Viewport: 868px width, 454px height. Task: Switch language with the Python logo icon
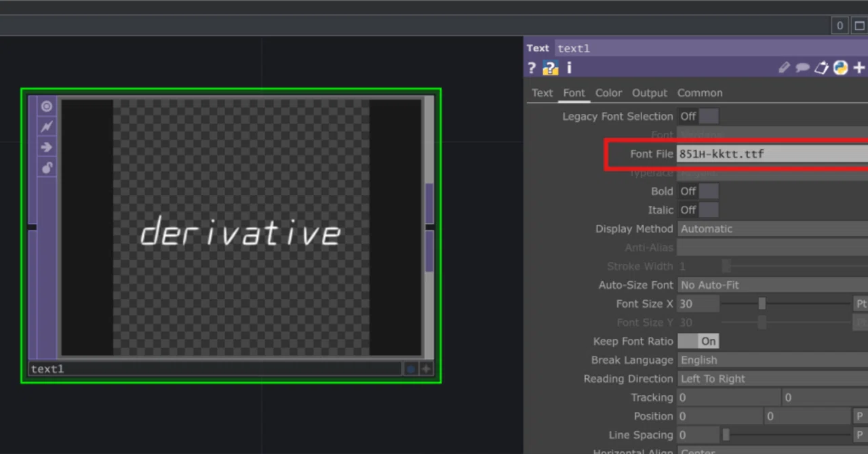[841, 68]
